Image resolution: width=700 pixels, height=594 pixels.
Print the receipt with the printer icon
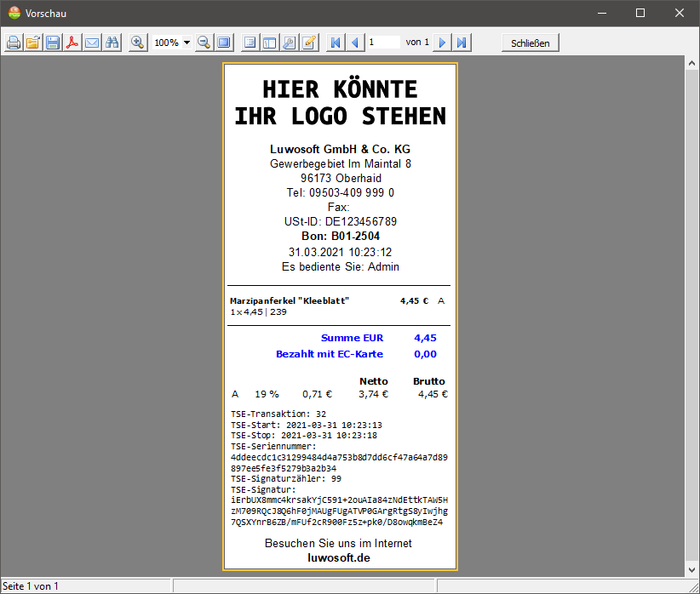[14, 43]
